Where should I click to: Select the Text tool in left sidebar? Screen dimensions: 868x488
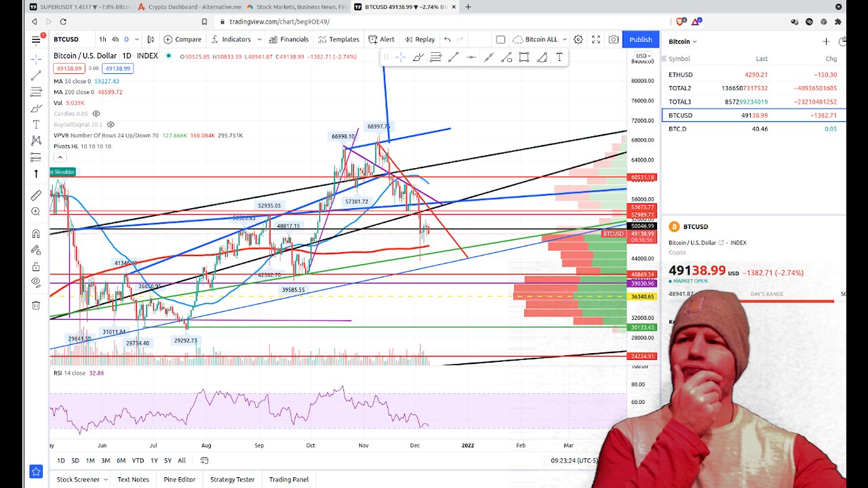tap(36, 125)
